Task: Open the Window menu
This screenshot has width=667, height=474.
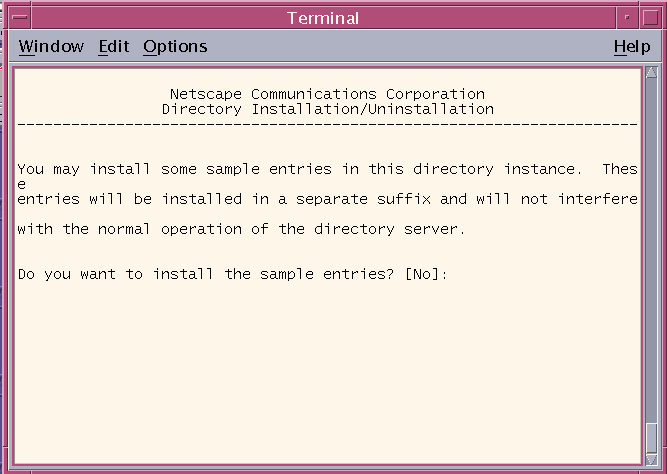Action: tap(51, 46)
